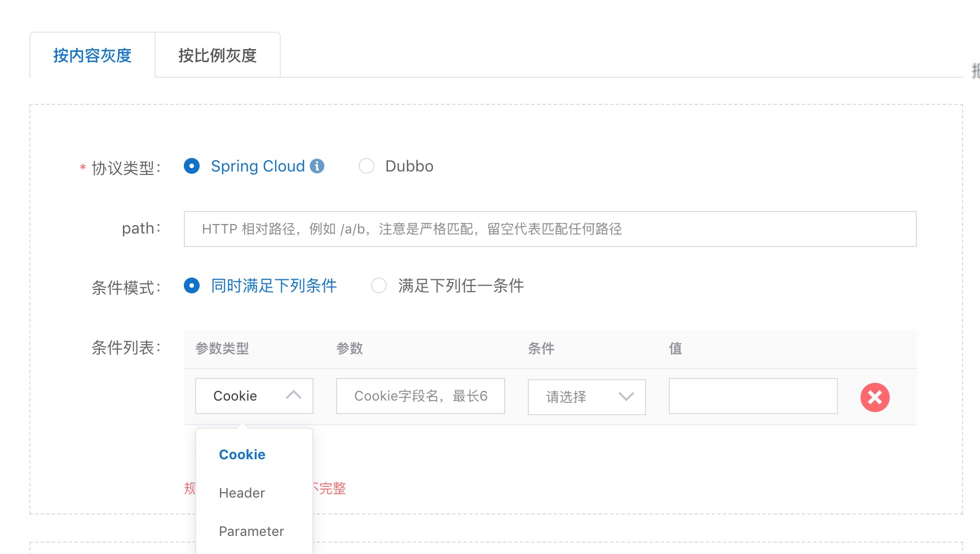This screenshot has width=980, height=554.
Task: Click the 协议类型 field label
Action: (x=126, y=168)
